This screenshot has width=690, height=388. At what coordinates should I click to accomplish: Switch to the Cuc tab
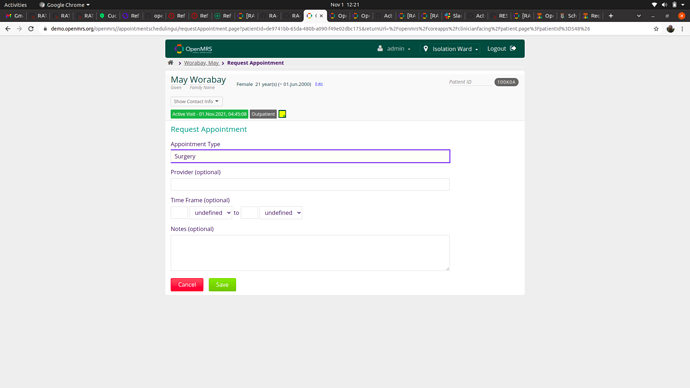pyautogui.click(x=108, y=16)
